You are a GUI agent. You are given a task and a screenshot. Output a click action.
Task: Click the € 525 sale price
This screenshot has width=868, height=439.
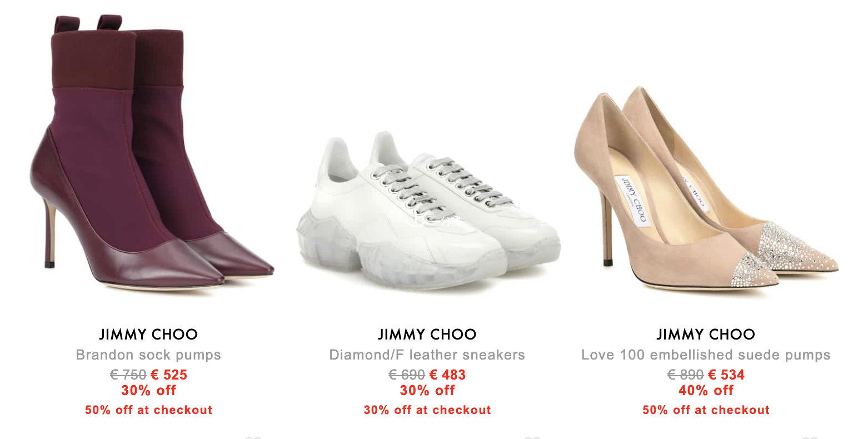point(169,375)
